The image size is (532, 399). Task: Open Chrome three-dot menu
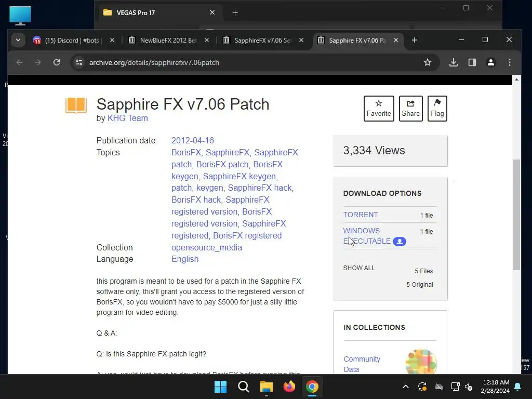510,62
